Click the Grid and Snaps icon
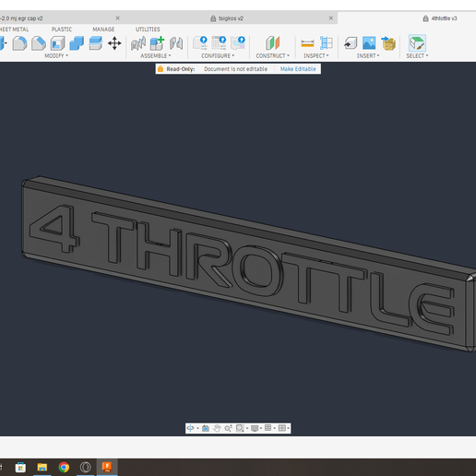Screen dimensions: 476x476 point(268,428)
